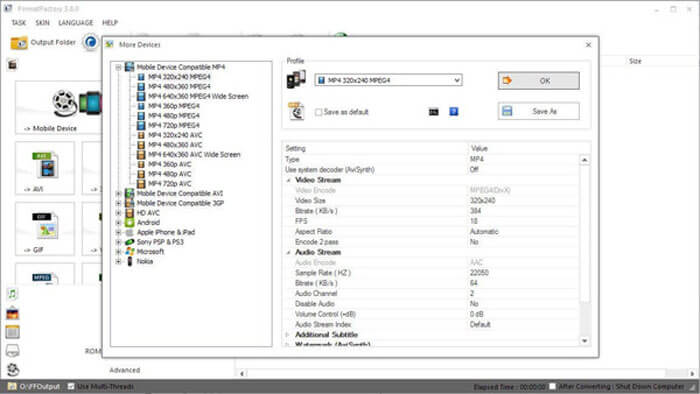Click the Sample Rate value 22050

click(x=479, y=273)
